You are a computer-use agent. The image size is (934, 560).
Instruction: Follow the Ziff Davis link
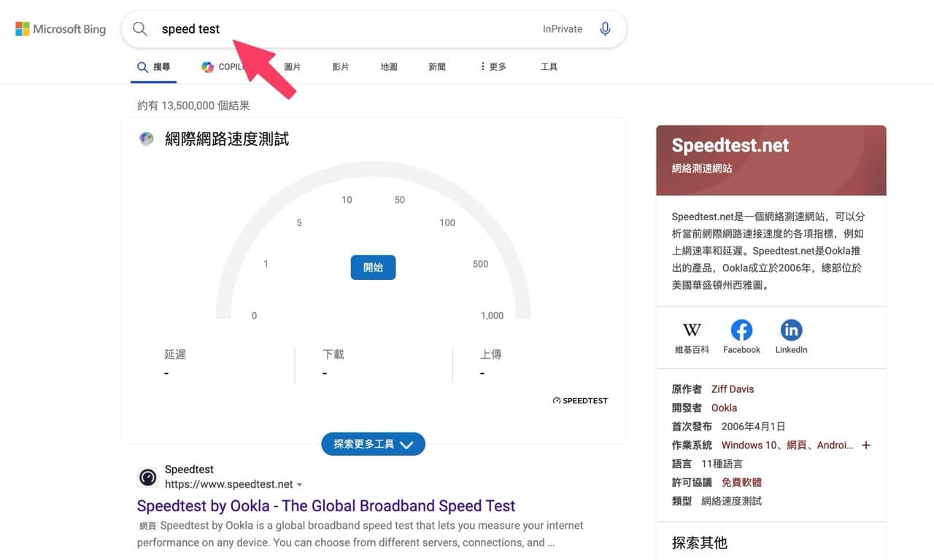733,389
